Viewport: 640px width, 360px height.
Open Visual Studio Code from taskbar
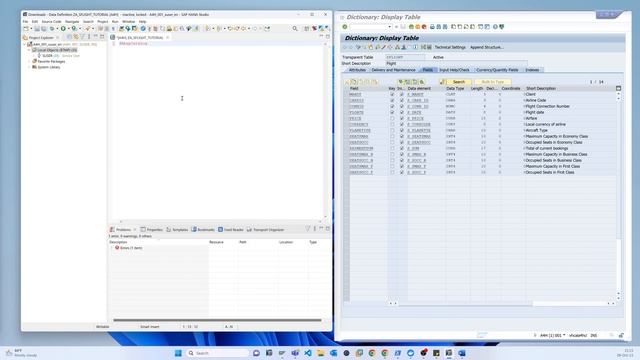308,353
